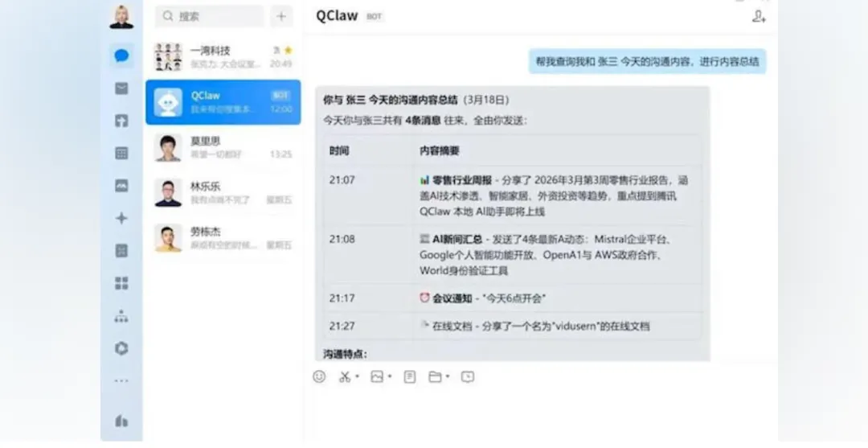Screen dimensions: 868x448
Task: Click the screen cursor icon in toolbar
Action: 468,376
